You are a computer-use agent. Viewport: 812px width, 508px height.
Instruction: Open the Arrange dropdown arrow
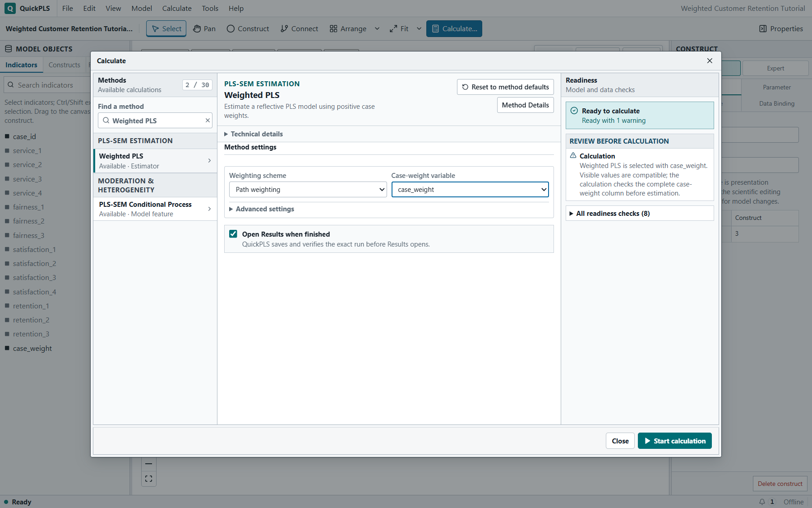(x=377, y=28)
